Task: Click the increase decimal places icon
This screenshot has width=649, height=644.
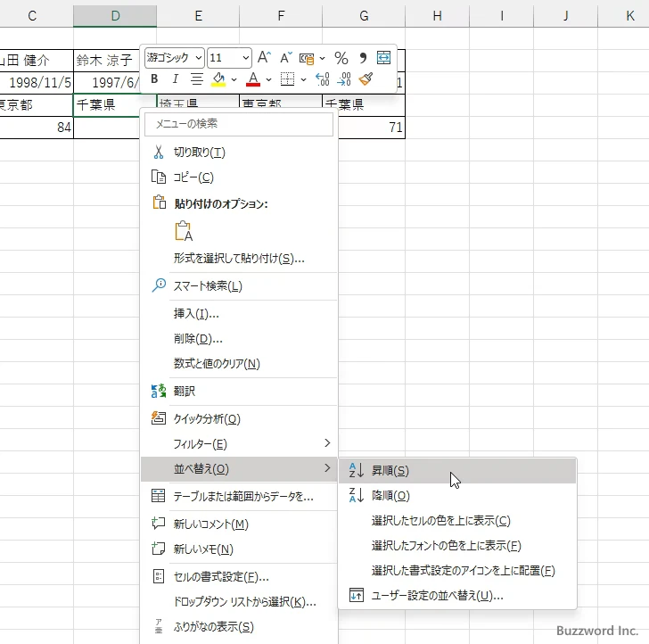Action: (323, 79)
